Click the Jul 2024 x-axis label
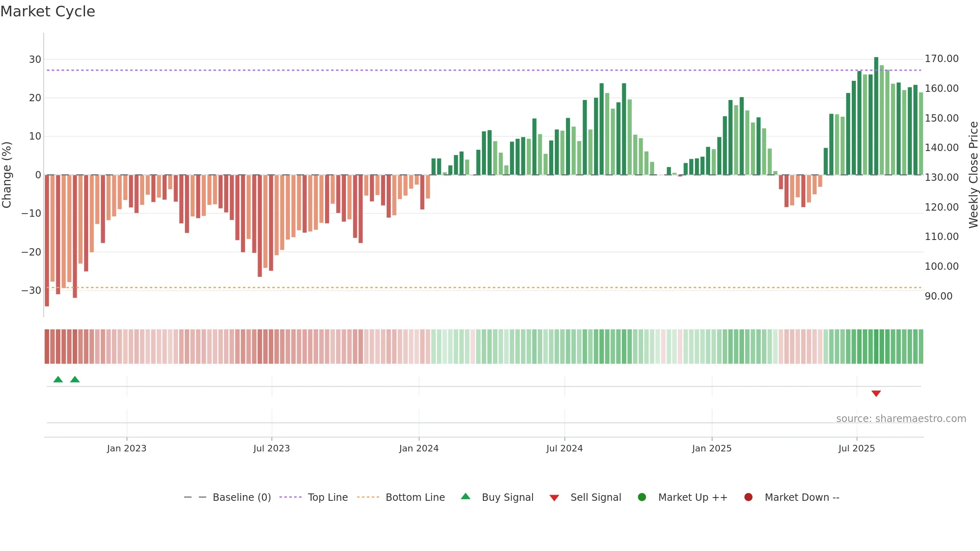The image size is (980, 551). (x=565, y=448)
